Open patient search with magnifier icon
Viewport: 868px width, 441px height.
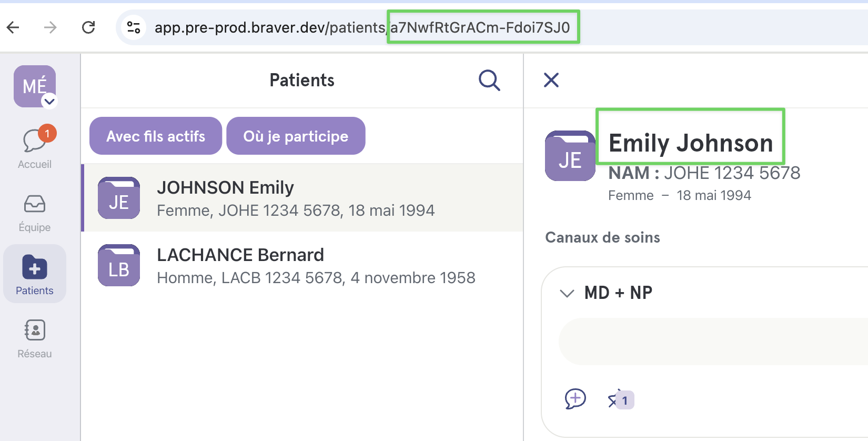(x=489, y=81)
